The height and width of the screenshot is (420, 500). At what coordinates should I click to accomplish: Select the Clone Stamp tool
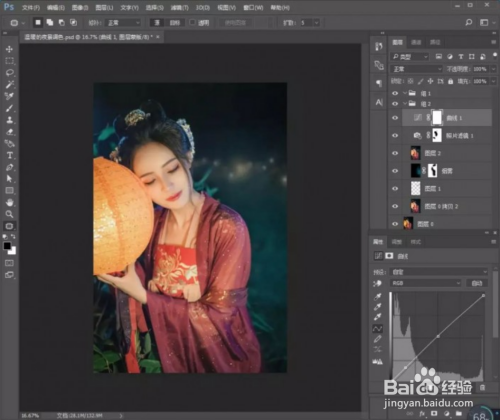(x=9, y=120)
